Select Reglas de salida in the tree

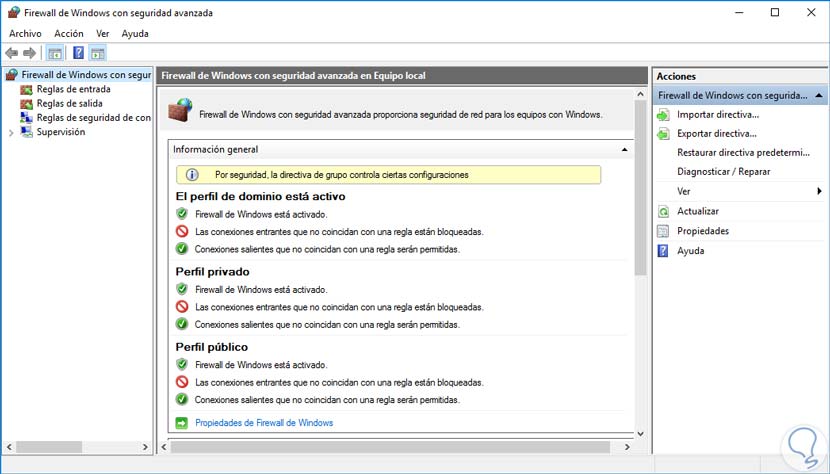tap(69, 103)
